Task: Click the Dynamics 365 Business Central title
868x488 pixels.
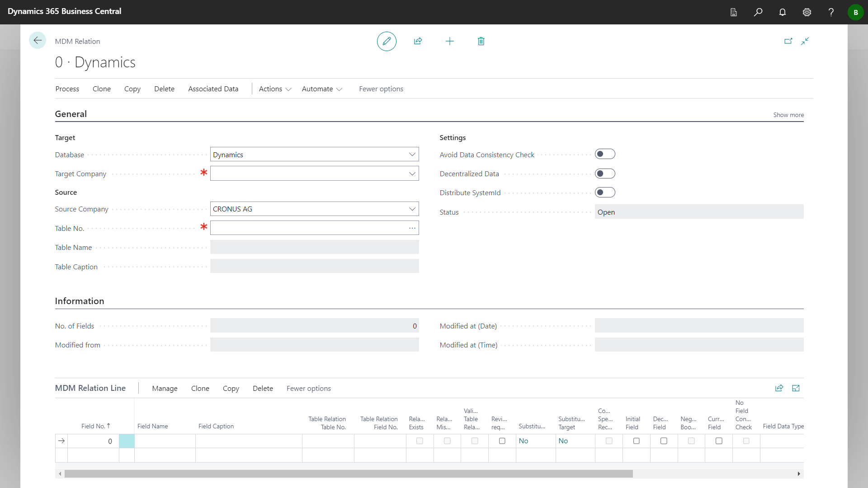Action: [x=65, y=11]
